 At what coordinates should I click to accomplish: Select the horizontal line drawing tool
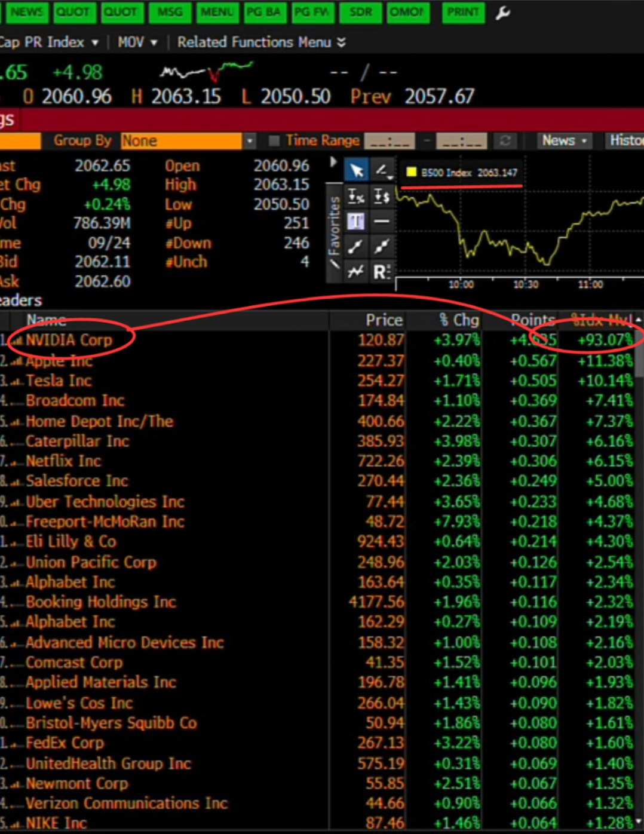tap(382, 222)
